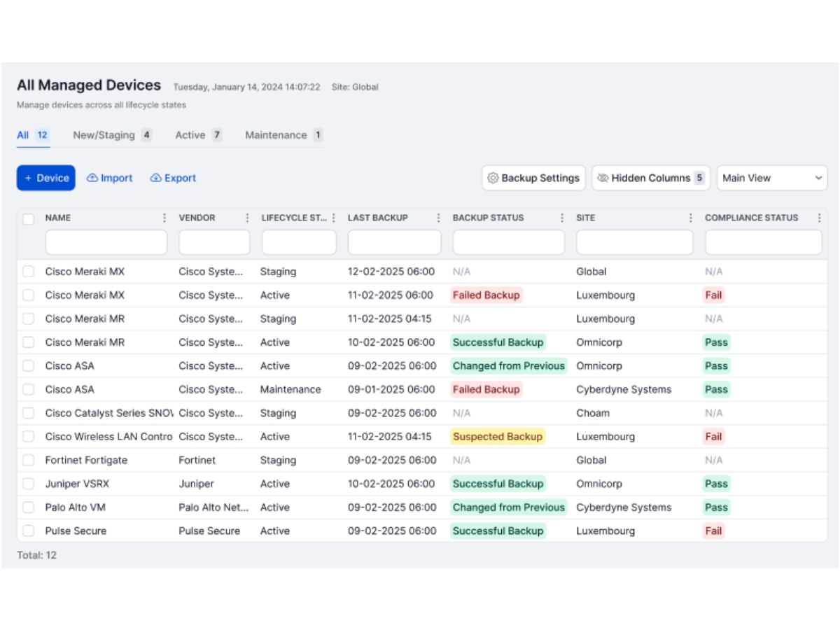This screenshot has height=630, width=840.
Task: Focus the LAST BACKUP filter field
Action: (395, 242)
